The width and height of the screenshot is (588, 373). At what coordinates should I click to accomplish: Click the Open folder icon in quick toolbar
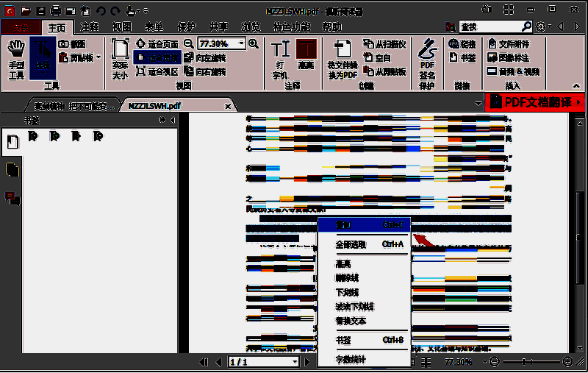(x=25, y=11)
